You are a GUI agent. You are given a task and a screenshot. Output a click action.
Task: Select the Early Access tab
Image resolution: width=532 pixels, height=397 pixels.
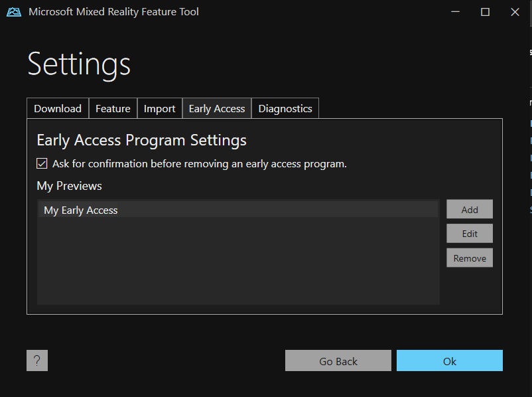click(x=216, y=108)
